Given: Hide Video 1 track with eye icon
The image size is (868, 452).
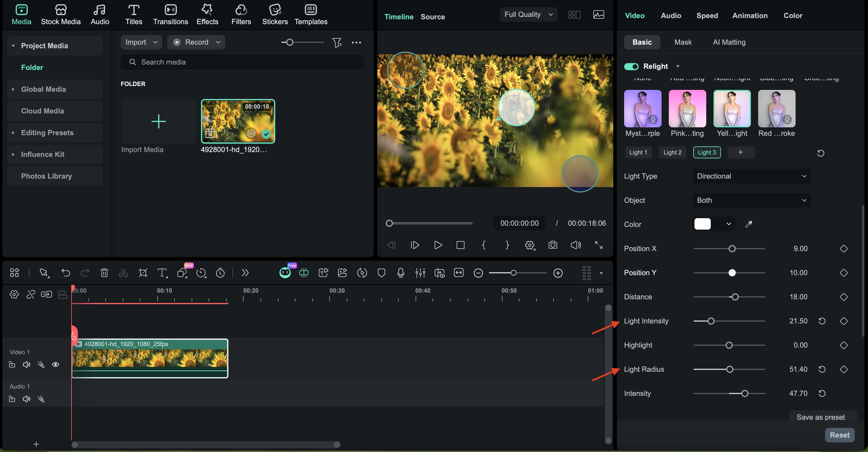Looking at the screenshot, I should [x=56, y=364].
